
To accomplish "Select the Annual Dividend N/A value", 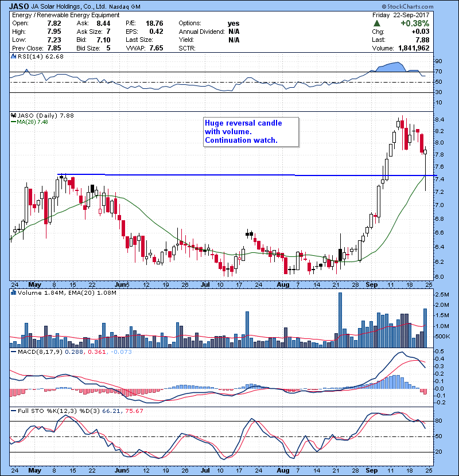I will coord(234,32).
